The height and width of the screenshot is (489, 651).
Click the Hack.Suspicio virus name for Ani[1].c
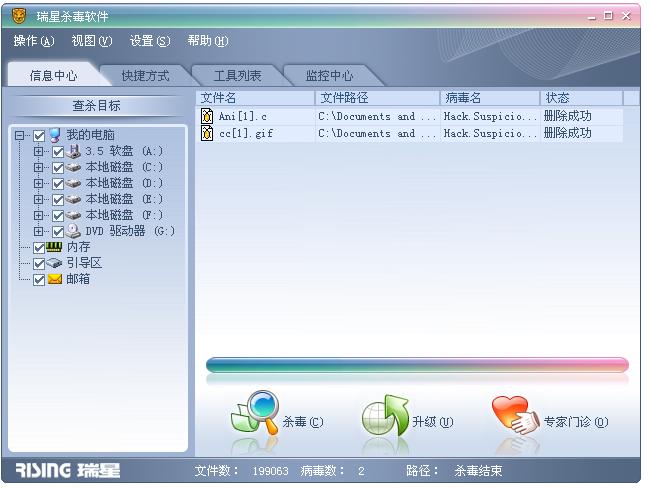tap(490, 116)
